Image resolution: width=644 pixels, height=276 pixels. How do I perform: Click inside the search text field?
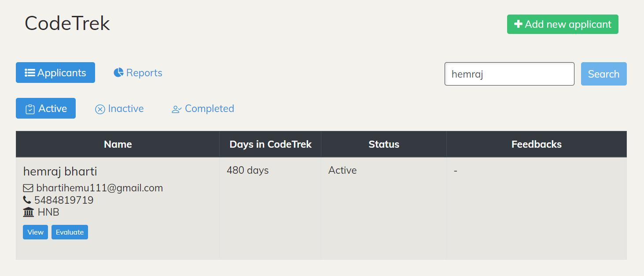point(509,74)
